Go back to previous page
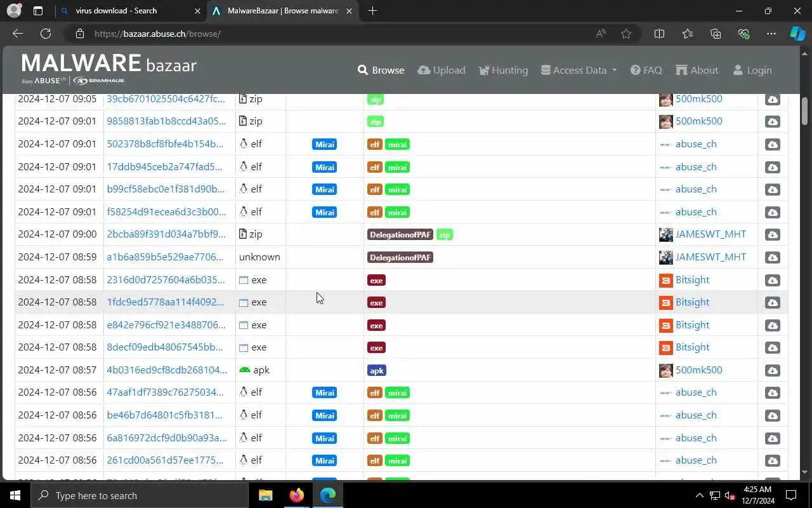This screenshot has width=812, height=508. pos(18,34)
